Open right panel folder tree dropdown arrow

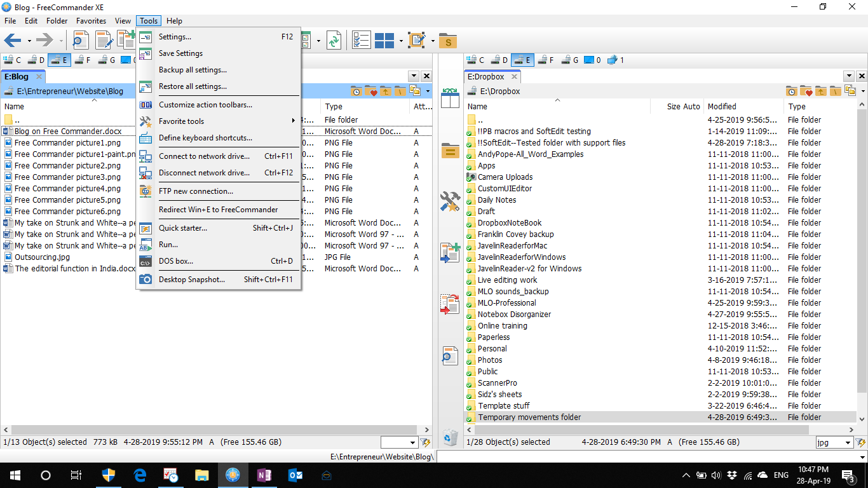[863, 91]
